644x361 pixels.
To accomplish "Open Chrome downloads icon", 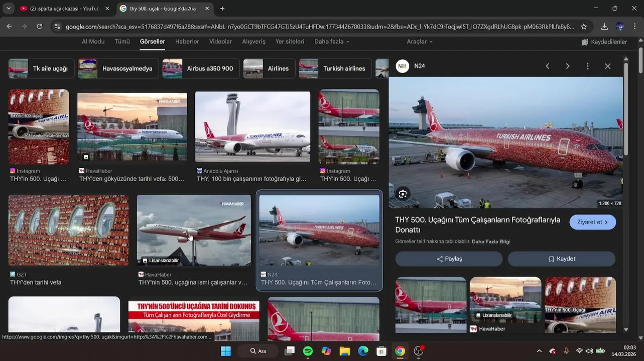I will [x=604, y=27].
